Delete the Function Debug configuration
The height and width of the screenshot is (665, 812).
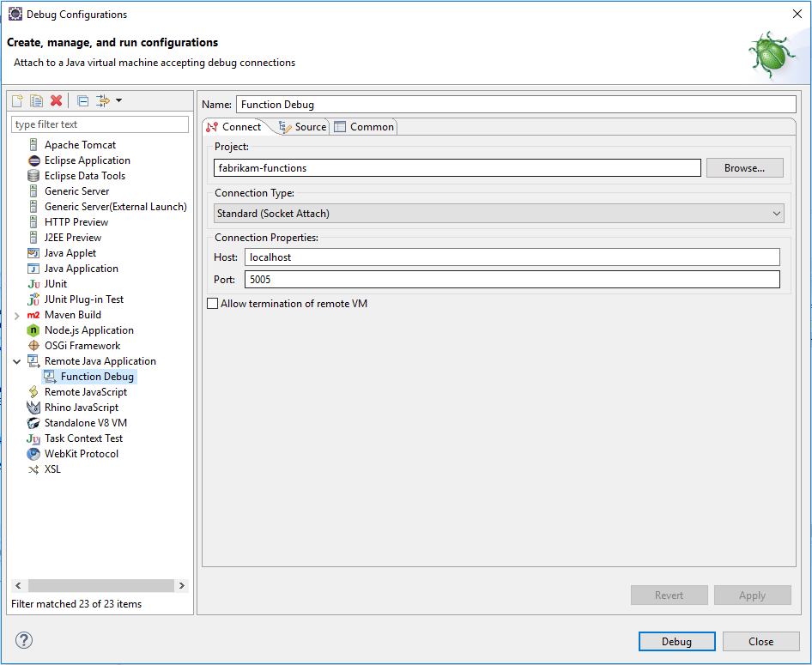(56, 100)
